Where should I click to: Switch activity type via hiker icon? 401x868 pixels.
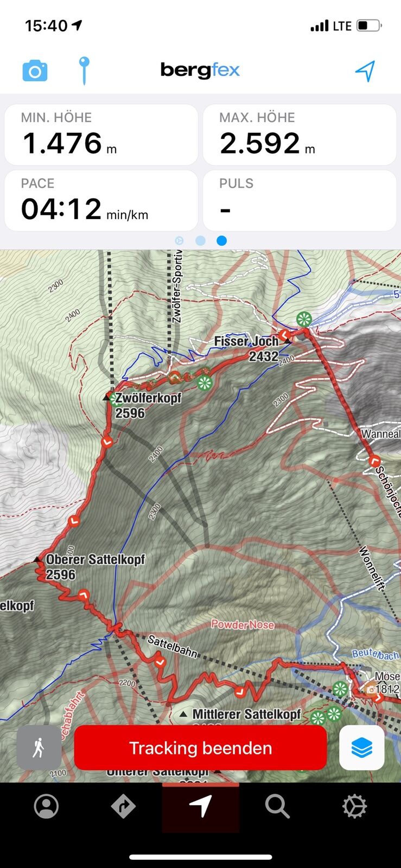[x=39, y=748]
